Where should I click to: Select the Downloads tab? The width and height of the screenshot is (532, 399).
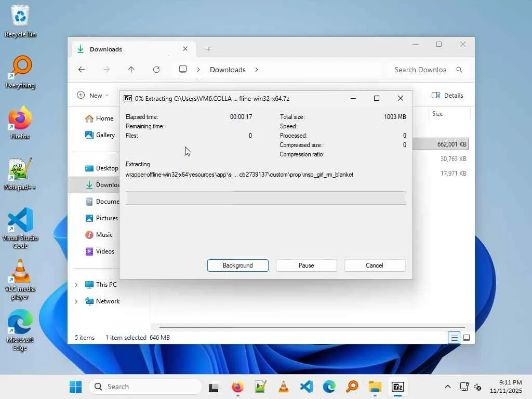[x=134, y=49]
